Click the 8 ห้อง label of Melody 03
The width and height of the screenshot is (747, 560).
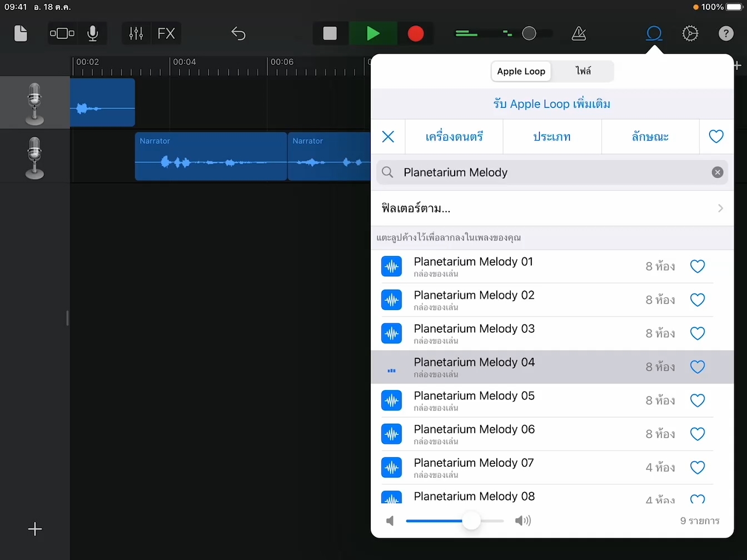(x=660, y=334)
